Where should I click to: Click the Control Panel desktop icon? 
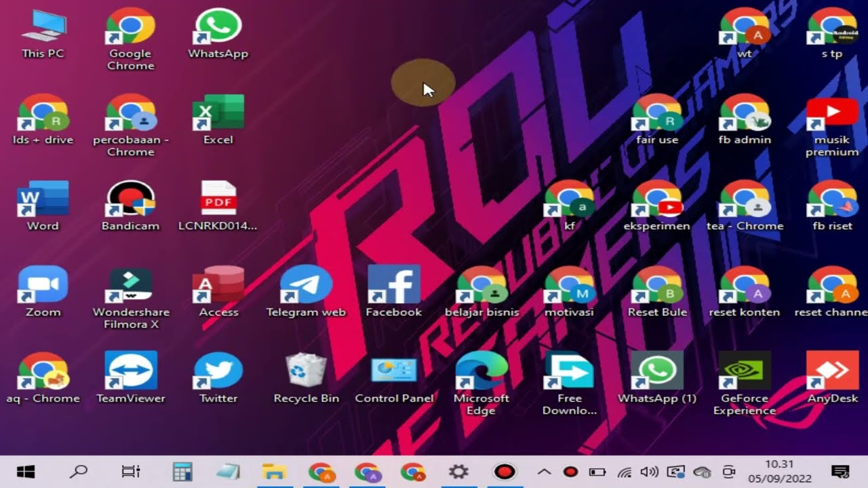coord(393,378)
